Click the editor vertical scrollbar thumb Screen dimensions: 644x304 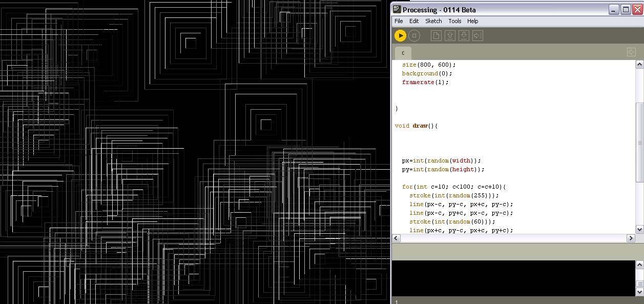tap(639, 142)
